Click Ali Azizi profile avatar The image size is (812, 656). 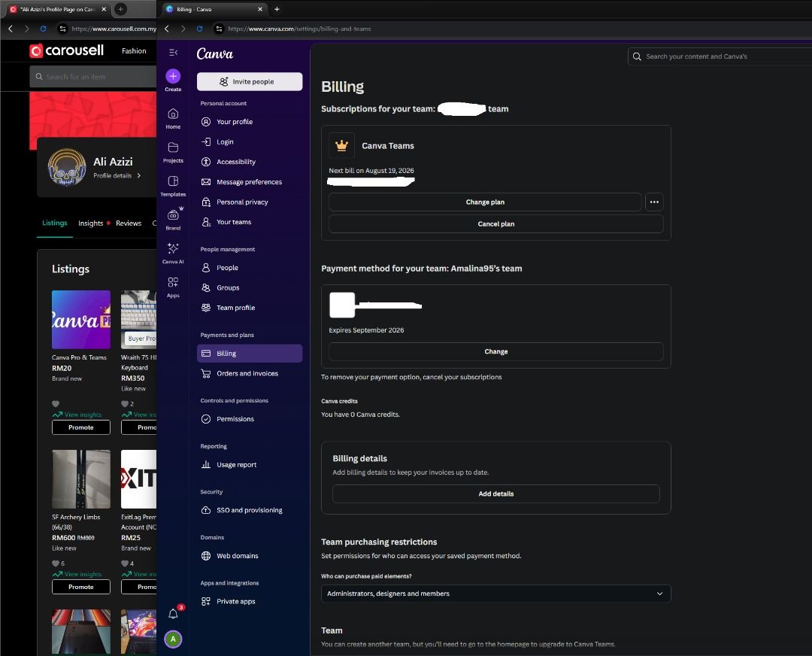pyautogui.click(x=67, y=167)
